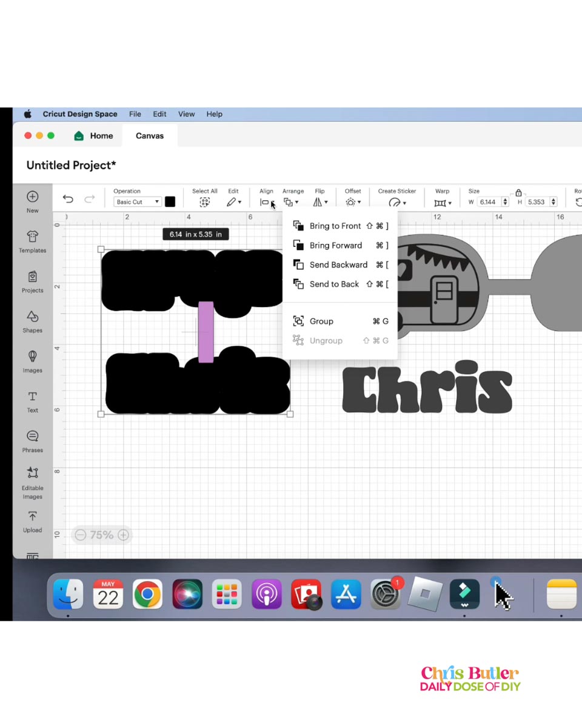Click the width value field
The width and height of the screenshot is (582, 728).
coord(488,202)
